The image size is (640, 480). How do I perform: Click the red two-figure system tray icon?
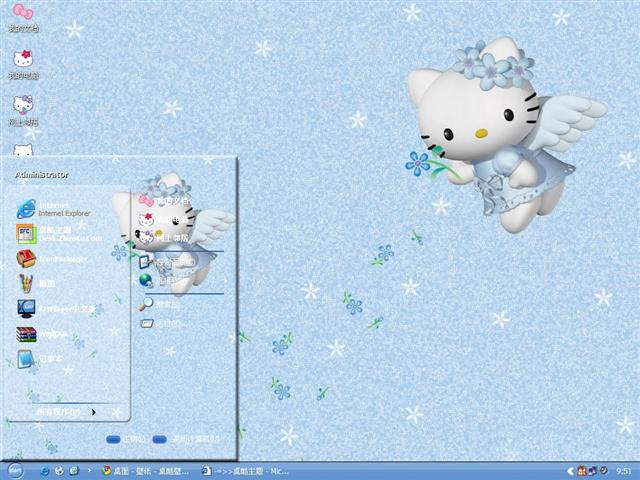pyautogui.click(x=582, y=471)
